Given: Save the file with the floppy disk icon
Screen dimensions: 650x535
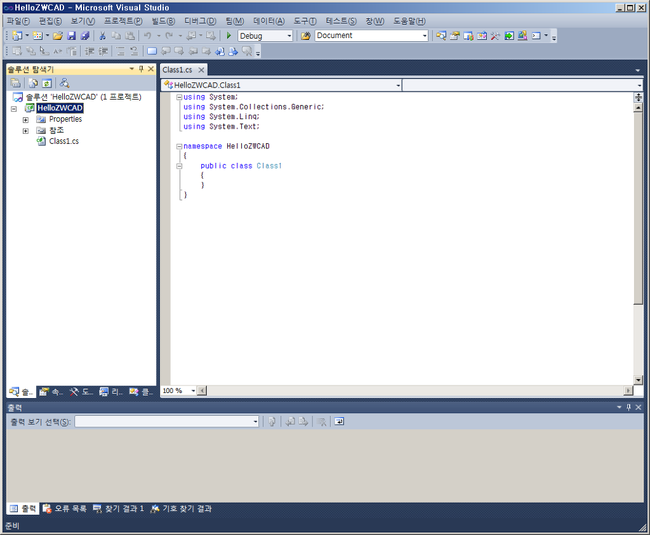Looking at the screenshot, I should tap(72, 36).
